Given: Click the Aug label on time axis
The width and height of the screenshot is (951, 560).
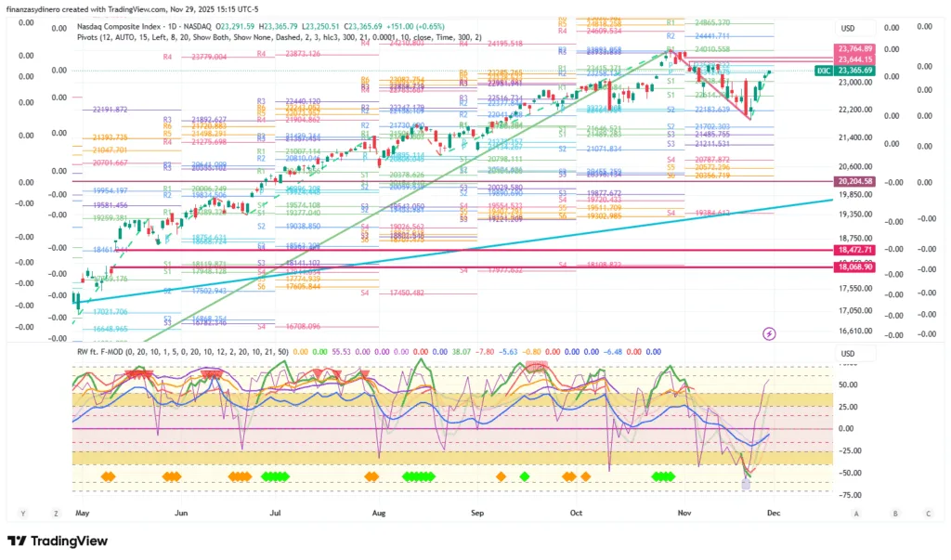Looking at the screenshot, I should 378,512.
